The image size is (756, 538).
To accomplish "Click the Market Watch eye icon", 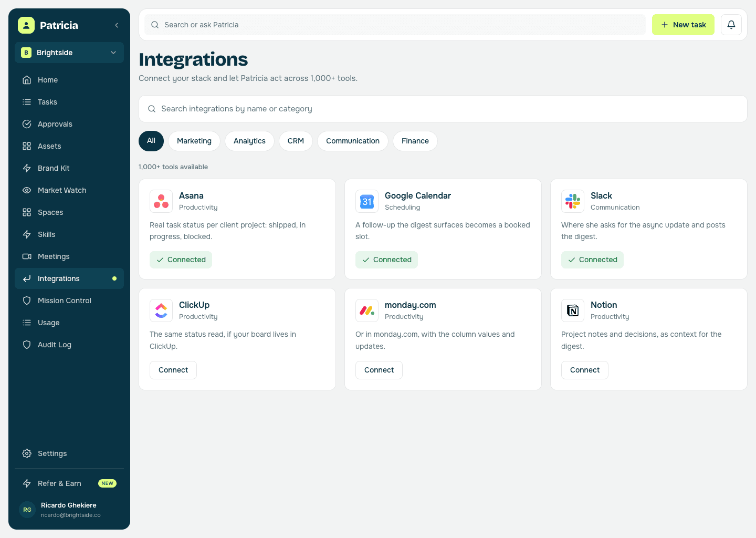I will tap(27, 190).
